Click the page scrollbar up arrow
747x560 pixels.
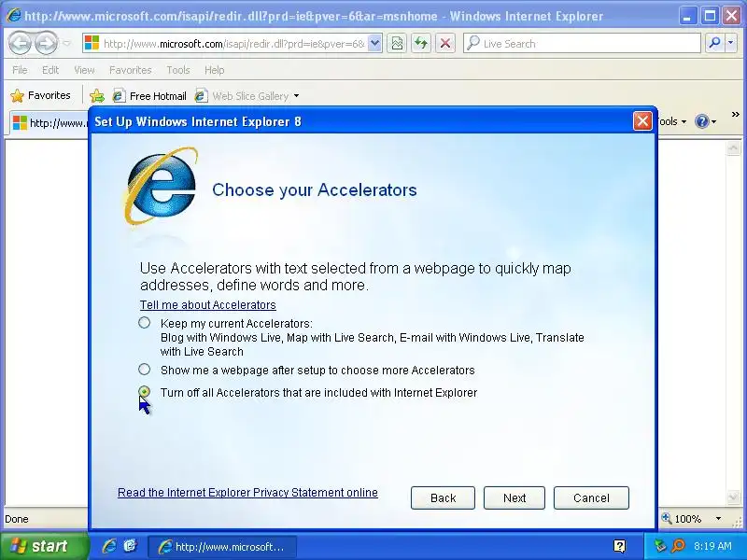(733, 148)
